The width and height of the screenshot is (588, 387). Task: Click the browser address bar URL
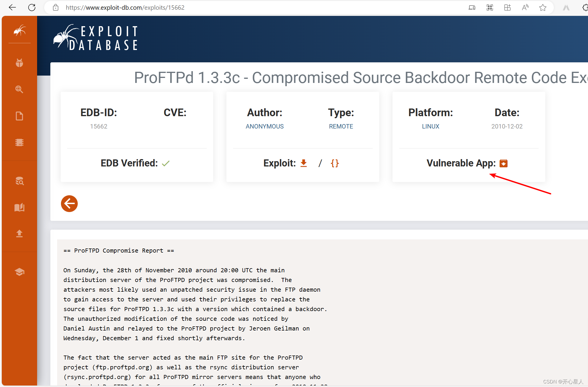(125, 8)
